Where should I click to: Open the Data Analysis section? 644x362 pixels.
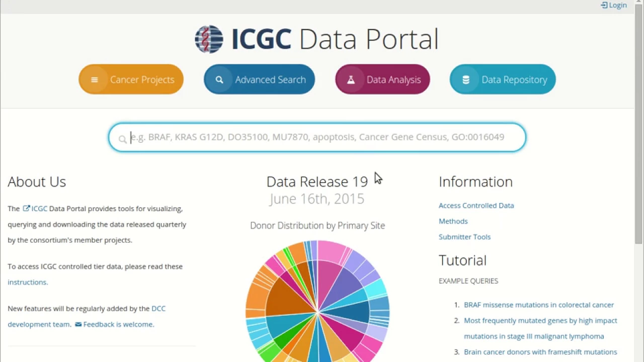[382, 79]
